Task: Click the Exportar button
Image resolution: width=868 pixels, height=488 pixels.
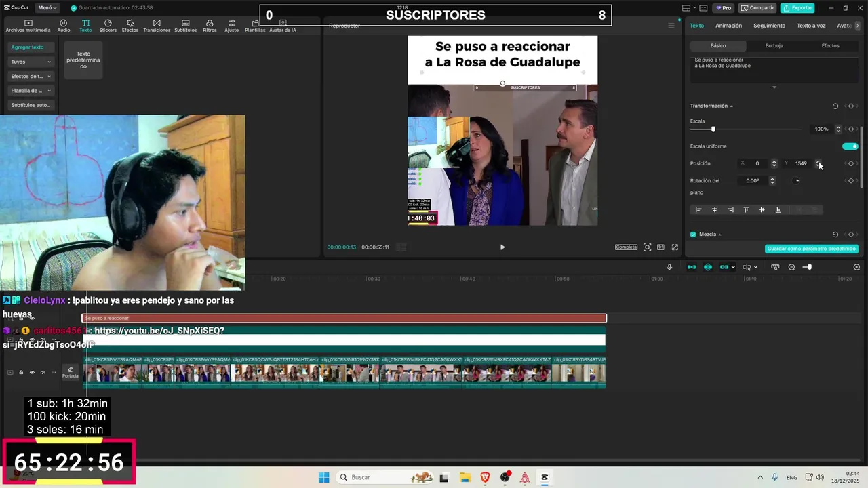Action: [797, 8]
